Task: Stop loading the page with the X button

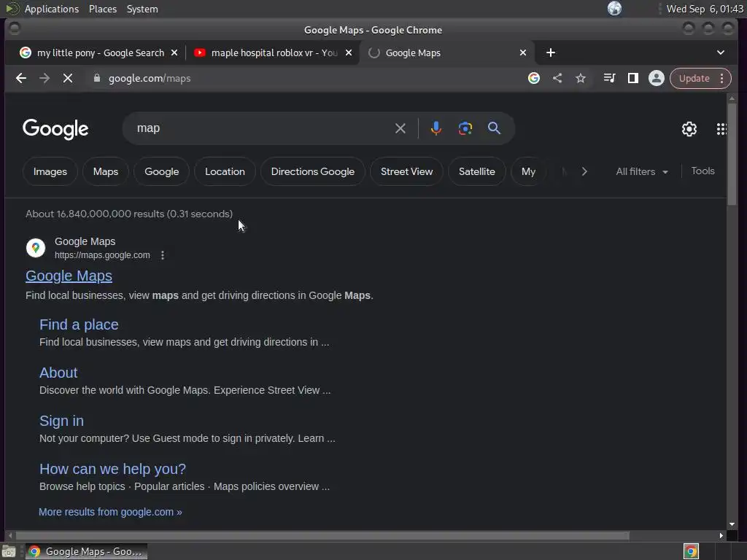Action: pyautogui.click(x=68, y=78)
